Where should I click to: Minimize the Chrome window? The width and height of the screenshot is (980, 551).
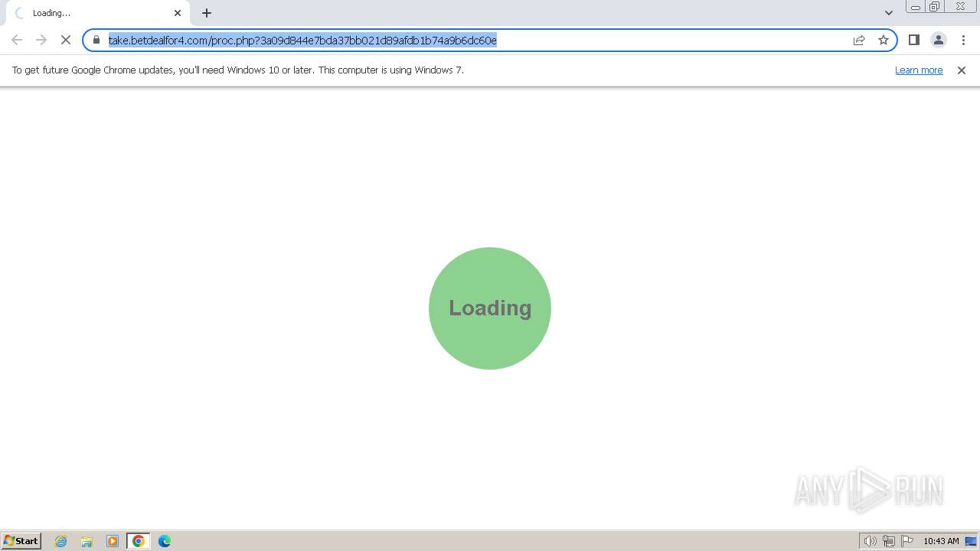916,7
